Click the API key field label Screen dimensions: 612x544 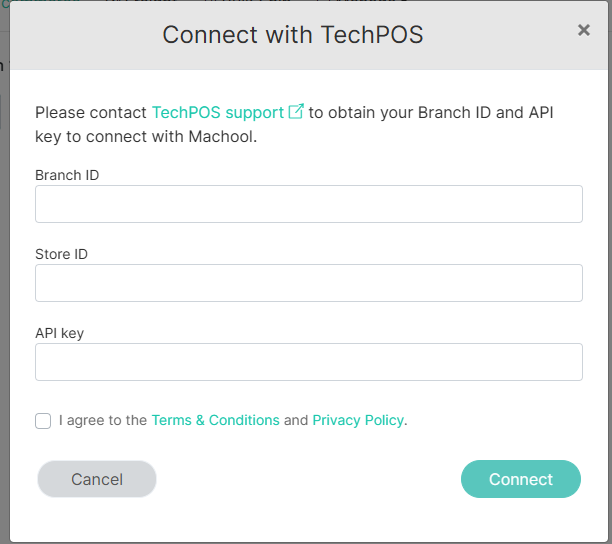tap(59, 333)
